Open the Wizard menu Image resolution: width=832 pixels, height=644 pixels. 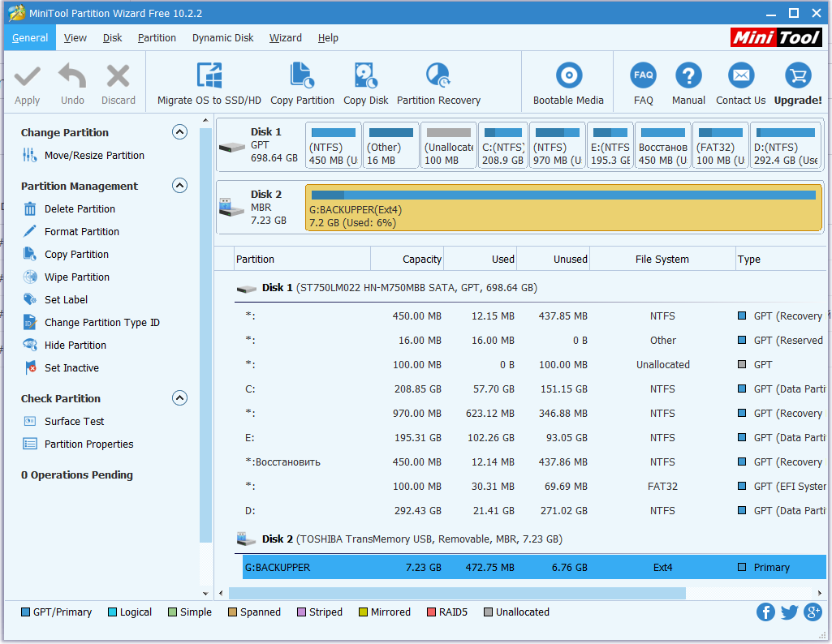[x=285, y=38]
